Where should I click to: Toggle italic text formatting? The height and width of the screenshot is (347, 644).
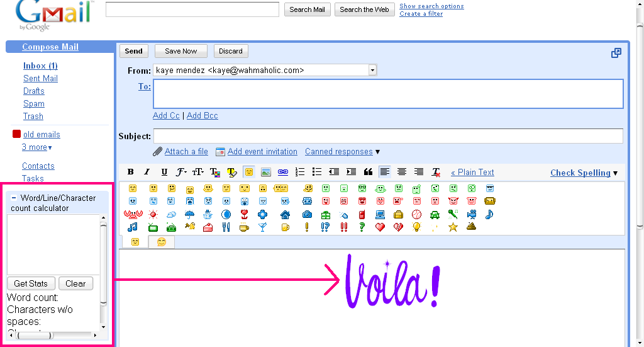click(147, 172)
